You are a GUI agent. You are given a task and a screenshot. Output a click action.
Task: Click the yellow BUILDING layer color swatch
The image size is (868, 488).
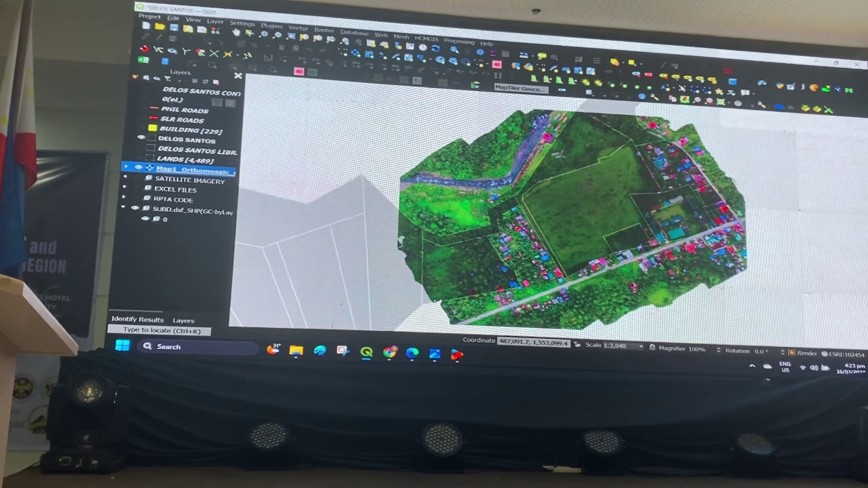click(153, 128)
